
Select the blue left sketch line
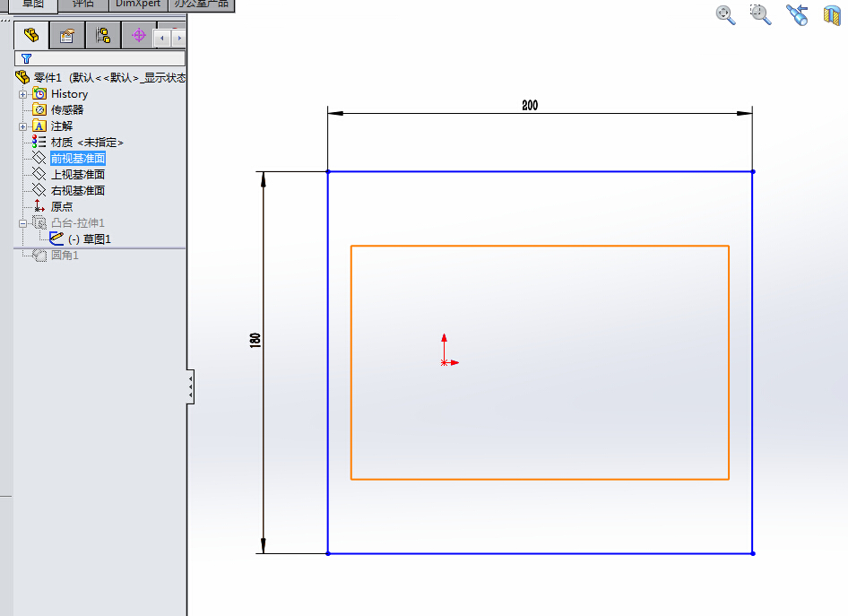(x=328, y=362)
